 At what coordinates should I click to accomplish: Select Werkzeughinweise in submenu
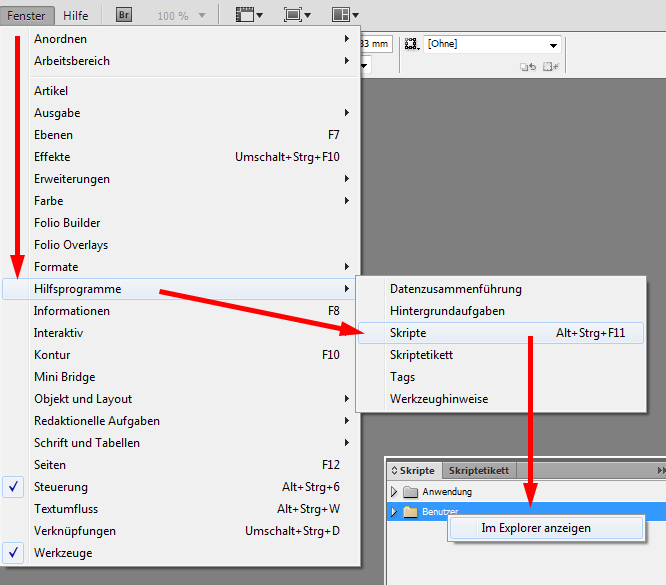pyautogui.click(x=501, y=399)
